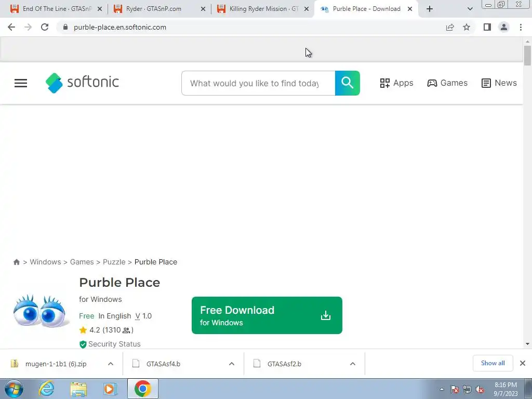Open the Chrome side panel

point(487,27)
